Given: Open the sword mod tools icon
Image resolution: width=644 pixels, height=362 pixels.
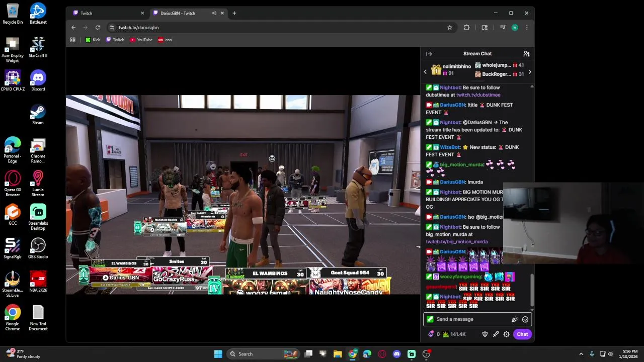Looking at the screenshot, I should (x=496, y=334).
